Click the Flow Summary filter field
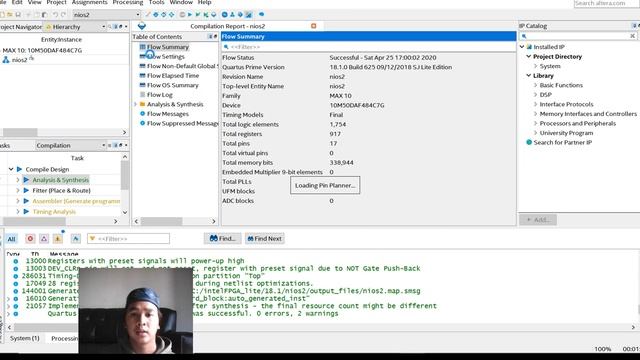Screen dimensions: 640x360 coord(369,47)
